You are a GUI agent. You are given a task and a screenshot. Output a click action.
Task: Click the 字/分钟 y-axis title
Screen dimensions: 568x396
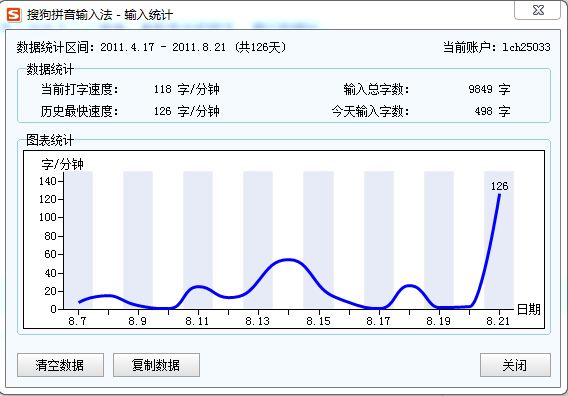click(62, 164)
